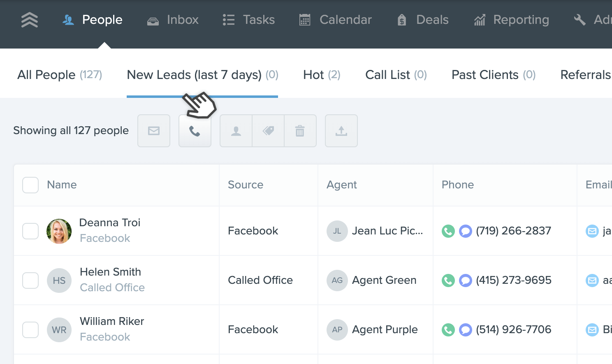Click the upload export toolbar icon
Viewport: 612px width, 364px height.
coord(341,131)
